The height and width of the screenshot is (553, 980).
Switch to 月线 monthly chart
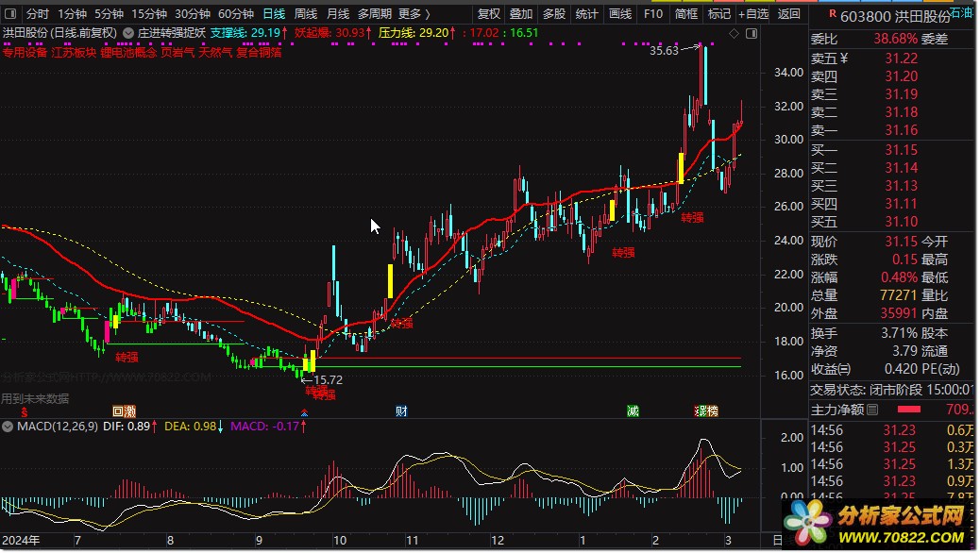(x=338, y=14)
